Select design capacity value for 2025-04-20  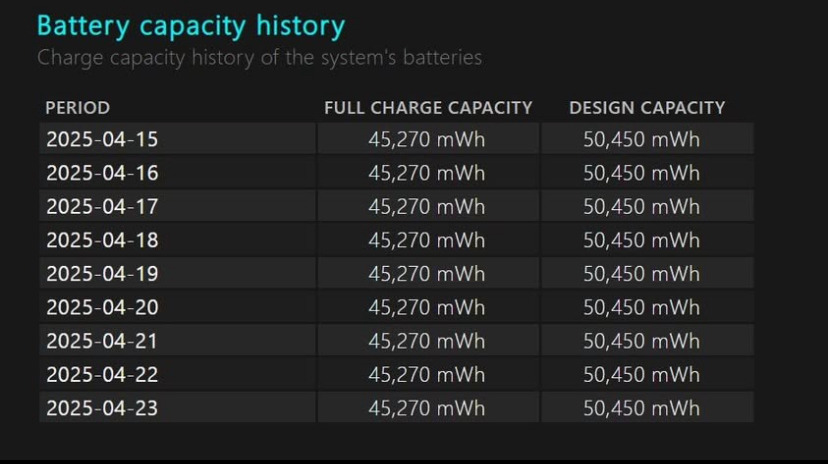coord(642,307)
